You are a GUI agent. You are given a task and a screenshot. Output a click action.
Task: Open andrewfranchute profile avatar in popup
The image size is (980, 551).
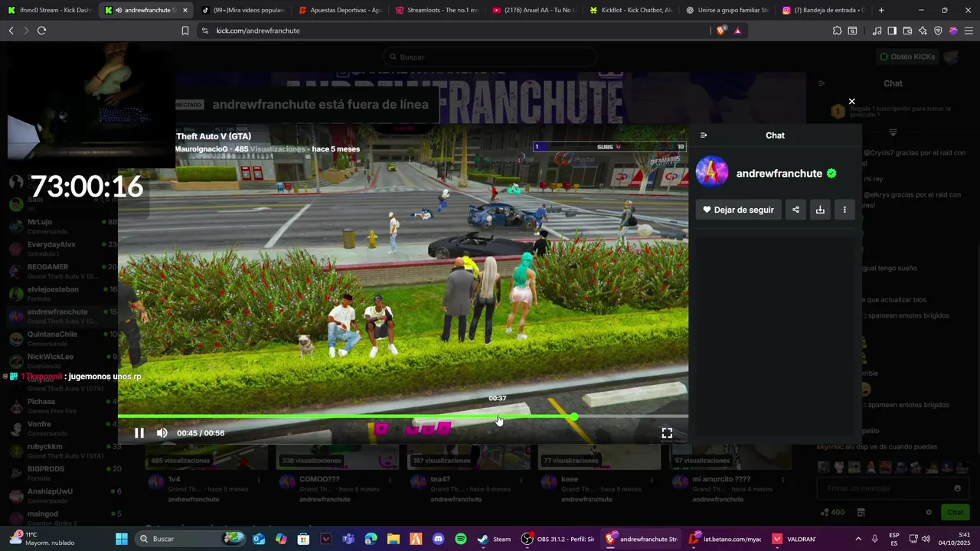pos(712,172)
